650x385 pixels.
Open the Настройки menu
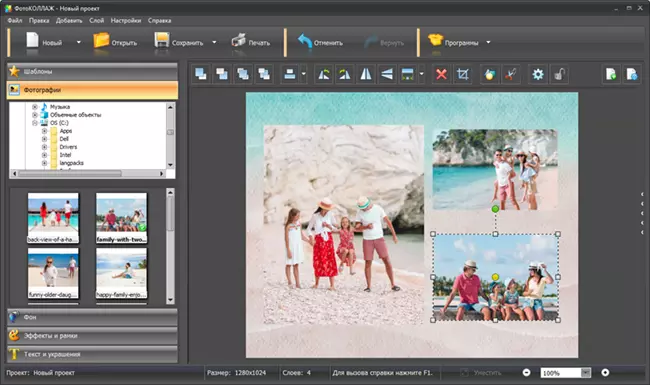126,20
